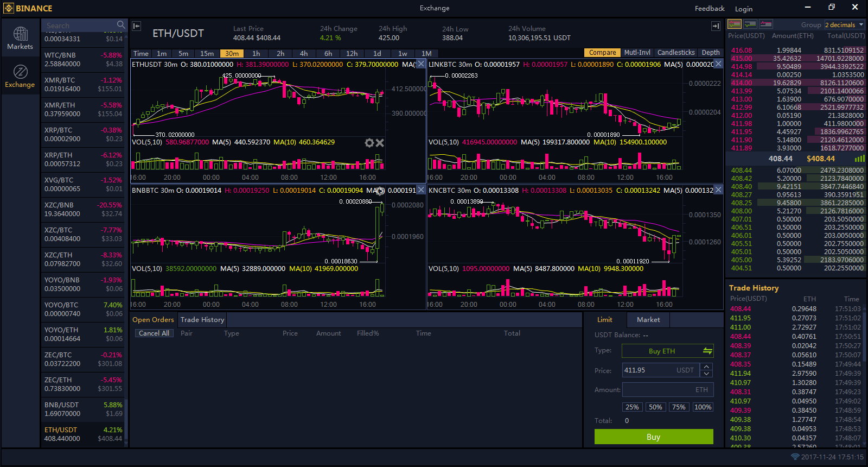Select the Market order tab

pos(648,319)
